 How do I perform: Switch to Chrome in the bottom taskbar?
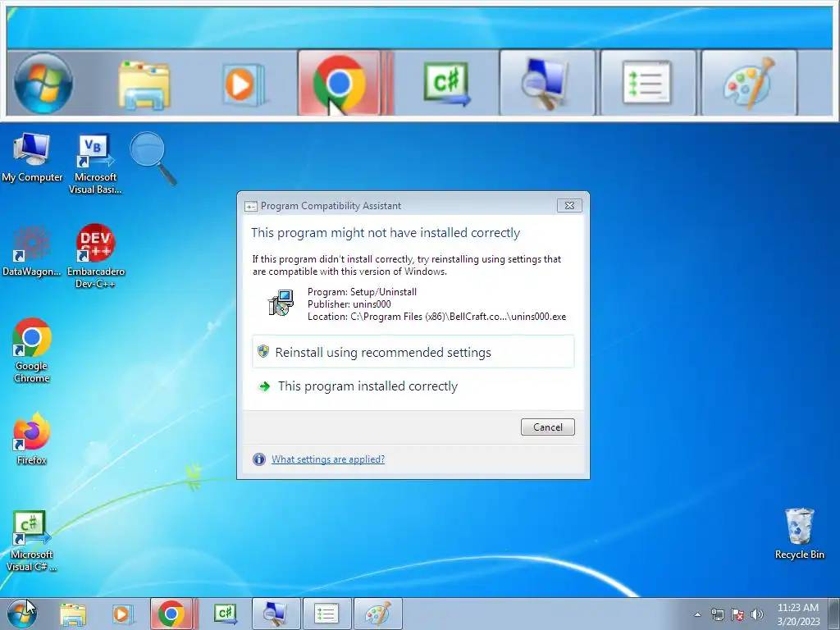click(x=171, y=614)
